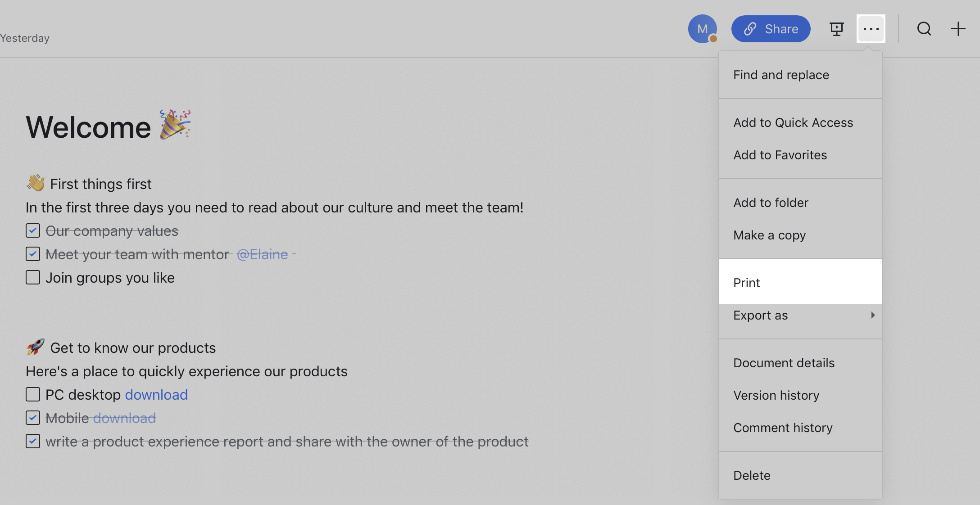Expand the Export as submenu arrow

click(872, 315)
